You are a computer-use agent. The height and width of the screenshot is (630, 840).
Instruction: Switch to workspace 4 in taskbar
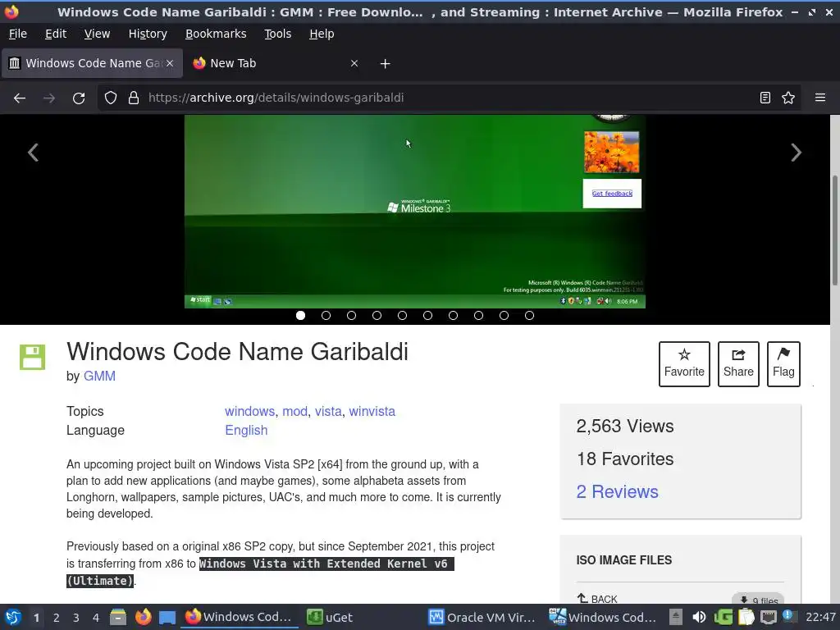96,618
